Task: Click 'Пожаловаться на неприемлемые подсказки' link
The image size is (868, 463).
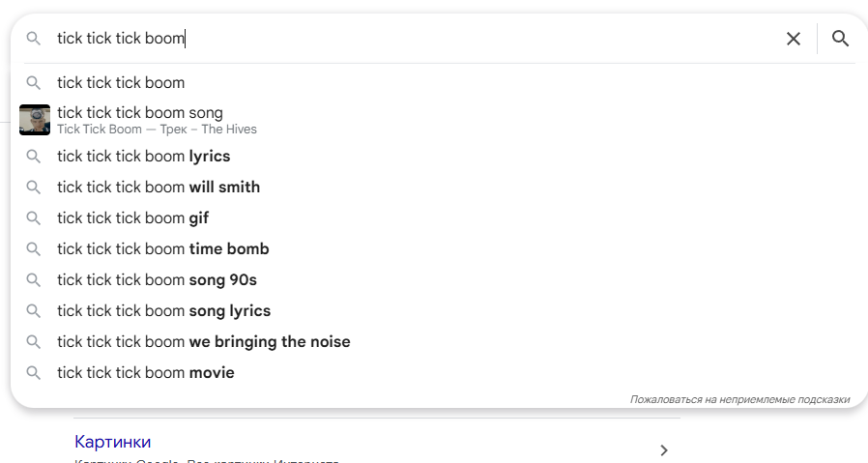Action: click(x=739, y=399)
